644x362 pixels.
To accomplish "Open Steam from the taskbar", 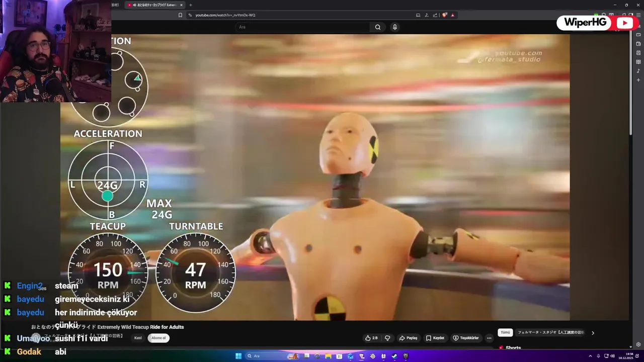I will click(394, 356).
